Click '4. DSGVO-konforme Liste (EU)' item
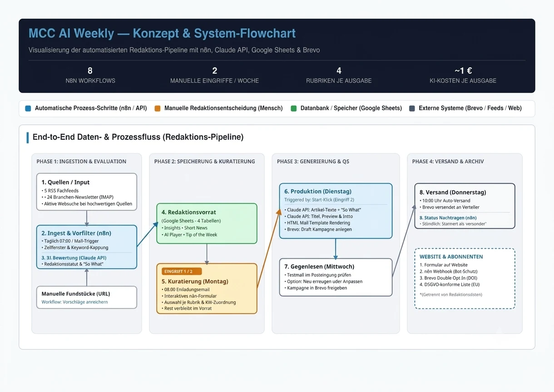 [x=450, y=284]
